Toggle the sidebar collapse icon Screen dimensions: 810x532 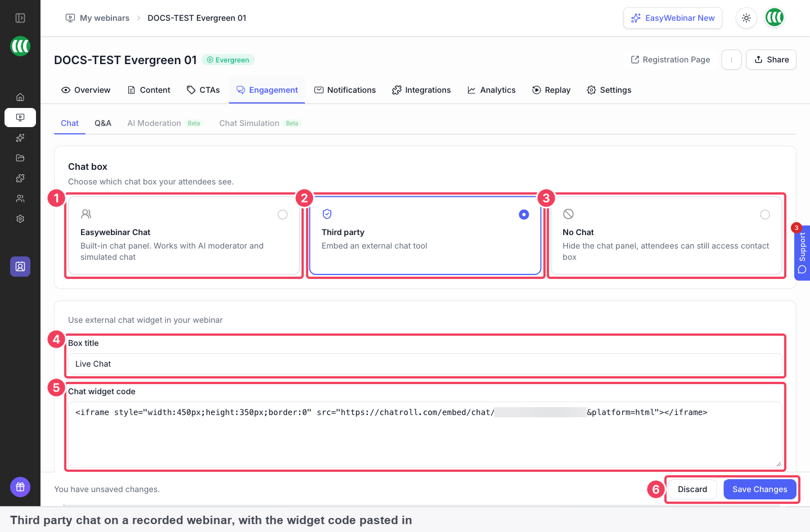[20, 18]
